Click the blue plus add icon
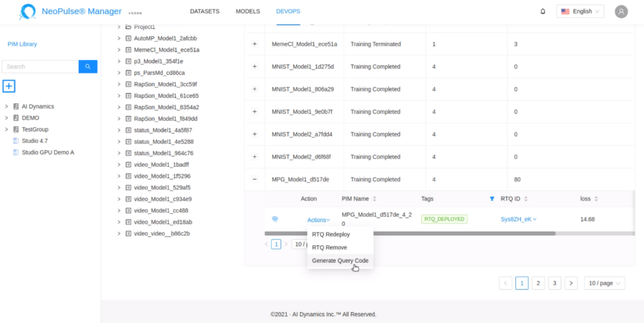The height and width of the screenshot is (323, 644). [x=9, y=86]
